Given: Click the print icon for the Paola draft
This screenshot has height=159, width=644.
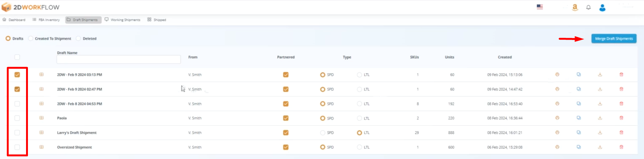Looking at the screenshot, I should pyautogui.click(x=557, y=118).
